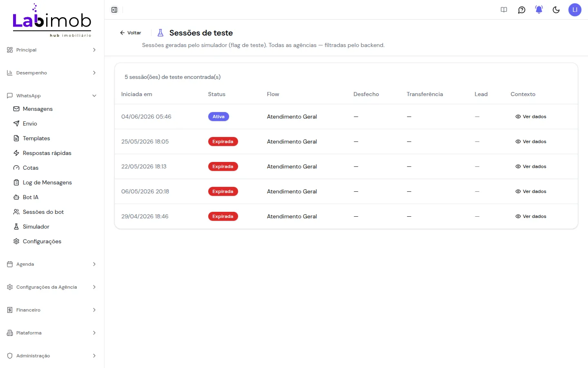This screenshot has width=588, height=368.
Task: Click the Lead column header
Action: click(481, 94)
